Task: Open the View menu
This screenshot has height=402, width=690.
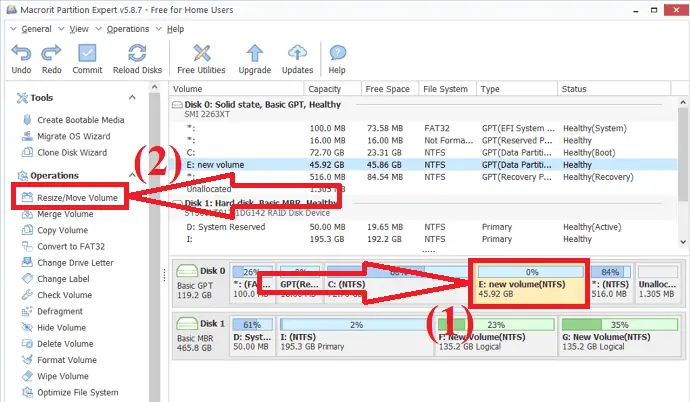Action: pyautogui.click(x=79, y=29)
